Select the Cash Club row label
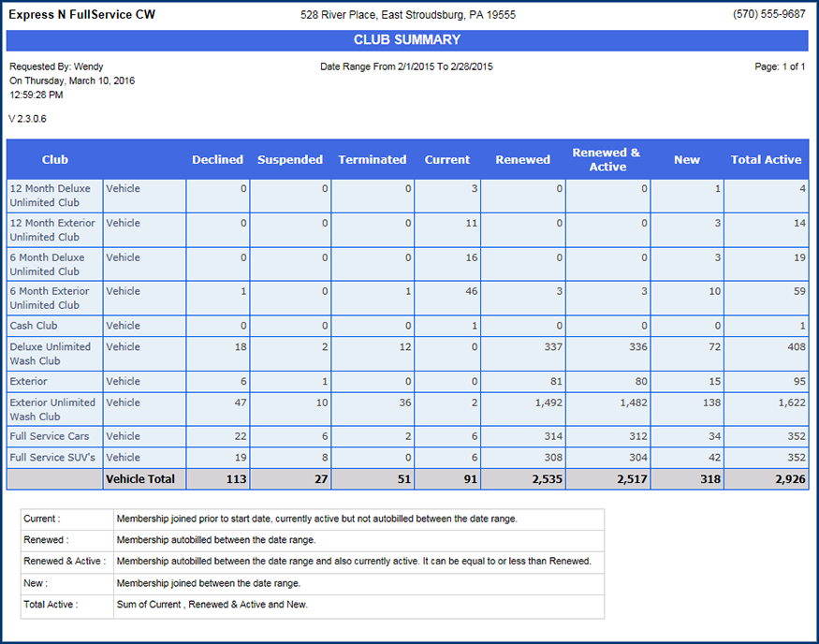The image size is (819, 644). click(34, 326)
